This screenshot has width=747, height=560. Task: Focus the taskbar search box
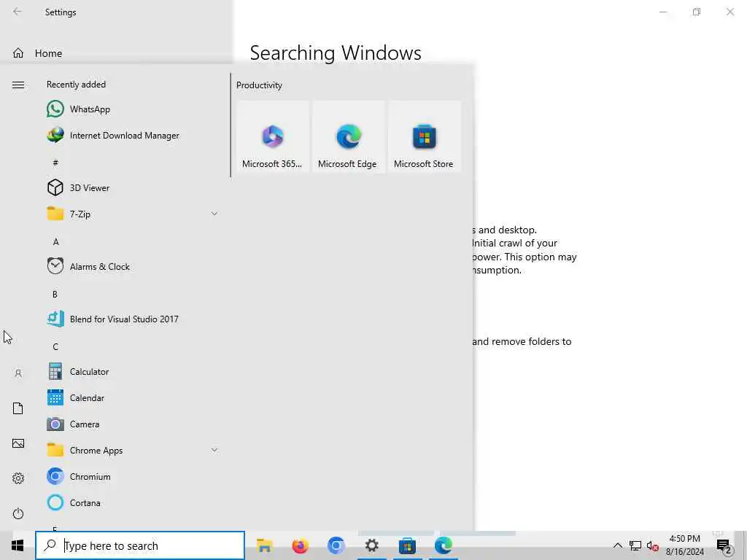pos(140,545)
